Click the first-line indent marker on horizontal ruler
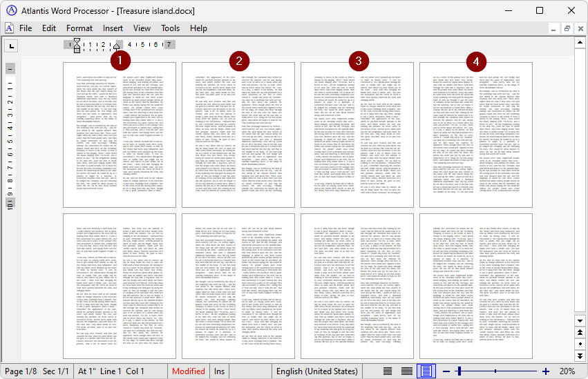The height and width of the screenshot is (379, 588). click(x=77, y=41)
